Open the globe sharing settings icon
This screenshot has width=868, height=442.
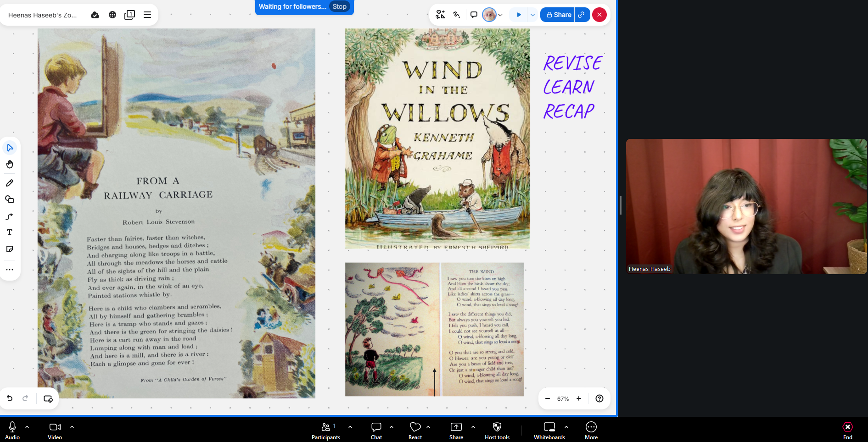tap(112, 15)
